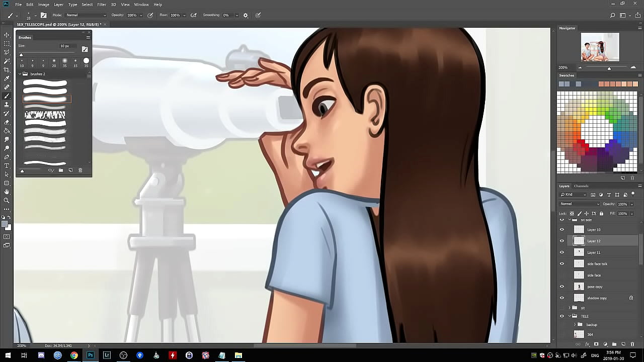Select the Clone Stamp tool
The width and height of the screenshot is (644, 362).
7,105
